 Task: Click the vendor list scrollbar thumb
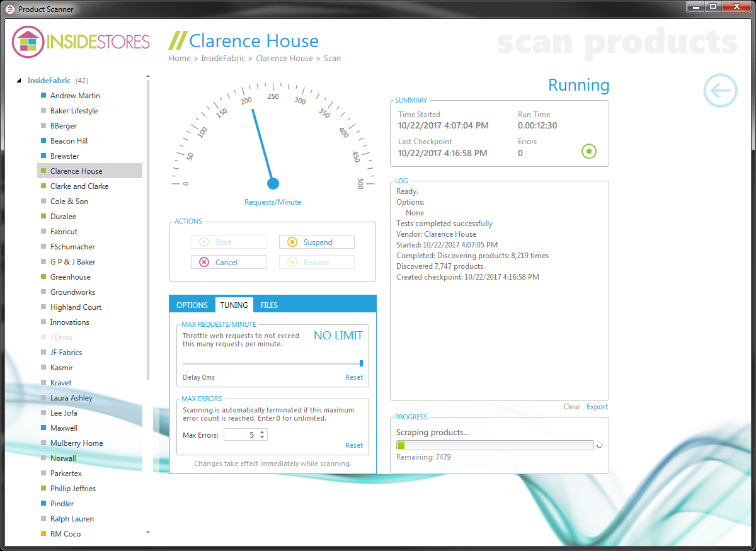pos(148,230)
